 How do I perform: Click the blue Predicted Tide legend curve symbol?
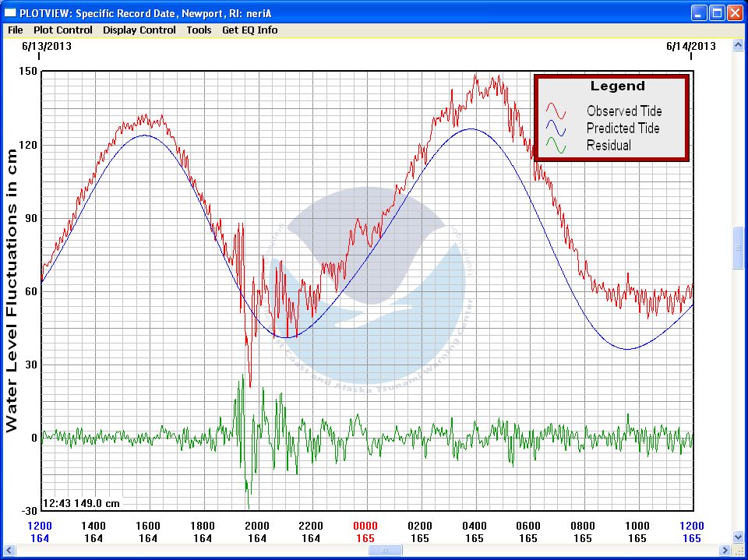[555, 128]
